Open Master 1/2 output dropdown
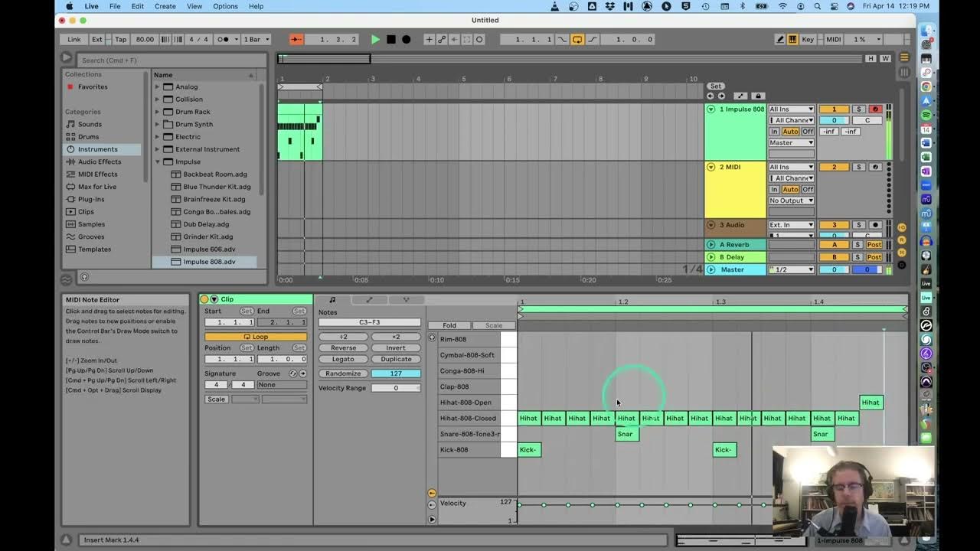Viewport: 980px width, 551px height. coord(792,269)
